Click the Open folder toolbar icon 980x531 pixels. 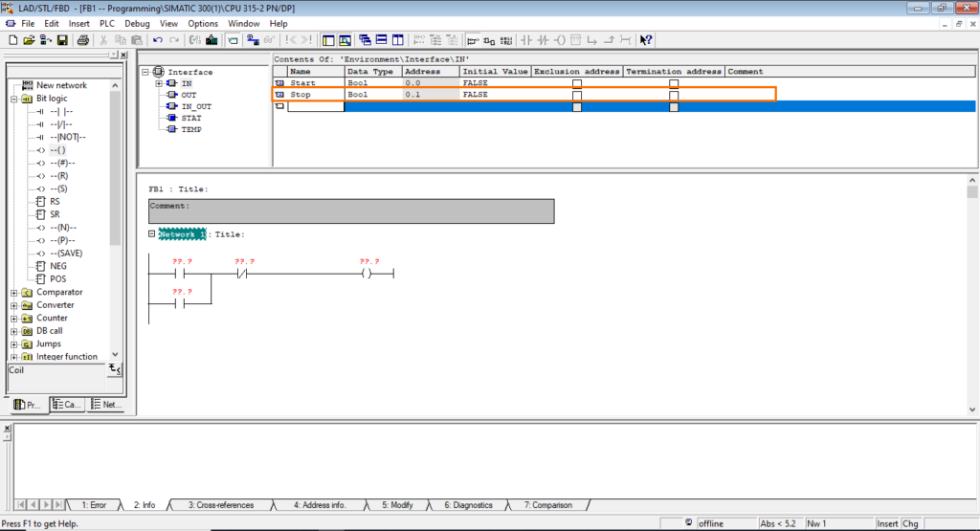click(x=29, y=40)
